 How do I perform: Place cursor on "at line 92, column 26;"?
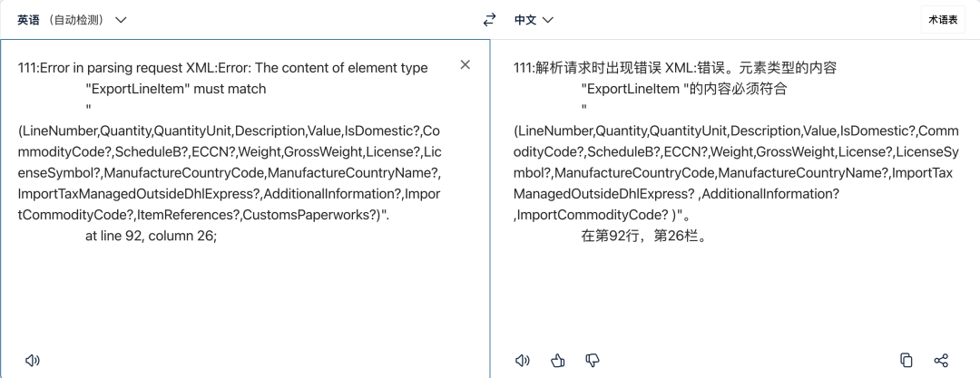click(151, 237)
